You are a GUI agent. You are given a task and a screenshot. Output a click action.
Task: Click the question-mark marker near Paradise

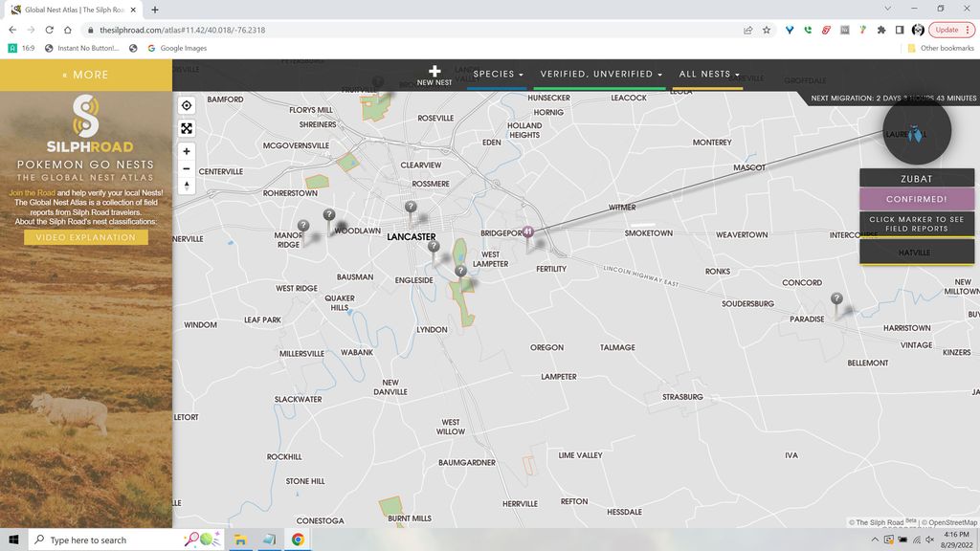click(x=836, y=298)
